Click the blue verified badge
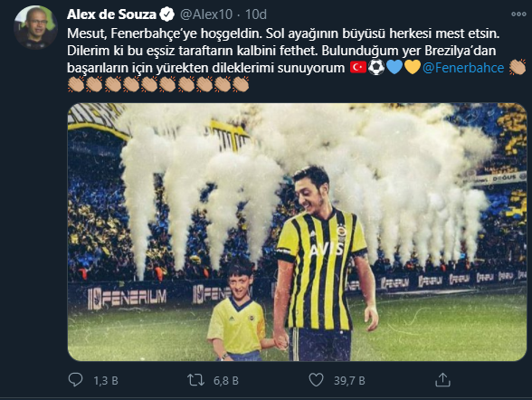The height and width of the screenshot is (400, 532). [x=166, y=14]
